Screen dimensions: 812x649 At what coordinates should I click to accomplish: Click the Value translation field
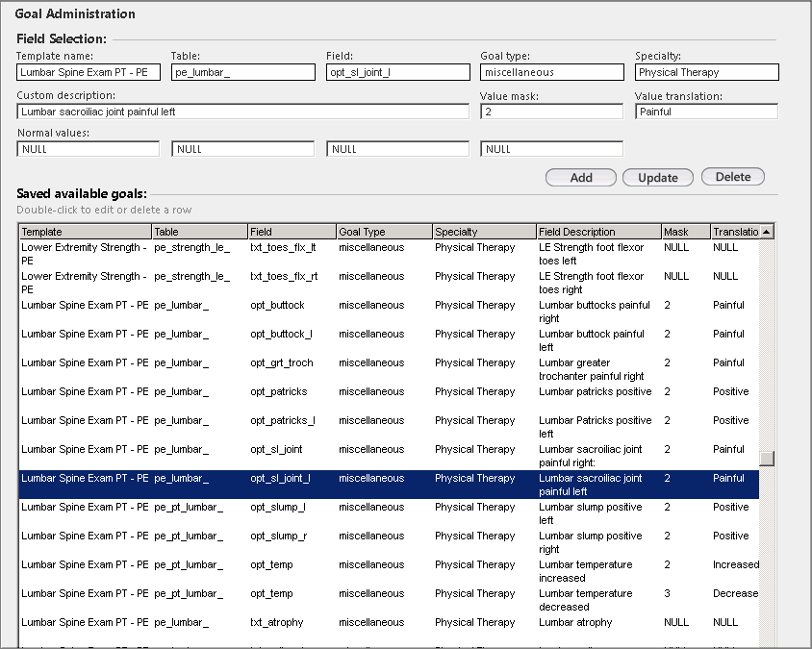click(707, 112)
